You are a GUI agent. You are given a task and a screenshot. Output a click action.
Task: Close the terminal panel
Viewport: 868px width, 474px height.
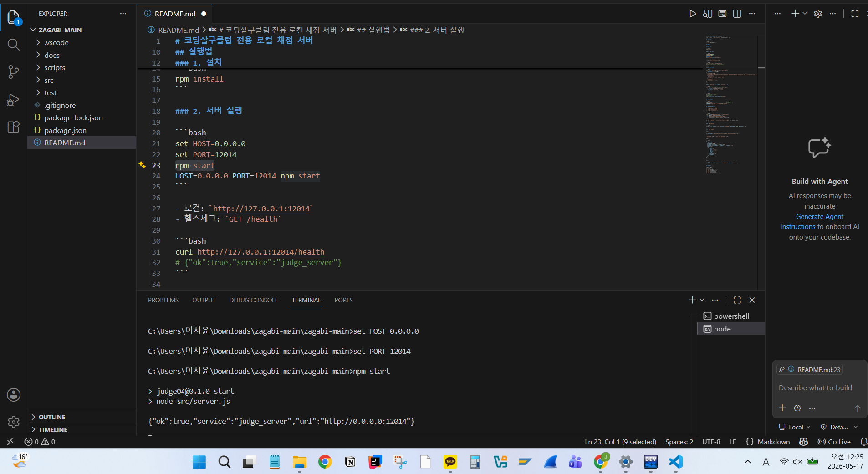pos(752,300)
